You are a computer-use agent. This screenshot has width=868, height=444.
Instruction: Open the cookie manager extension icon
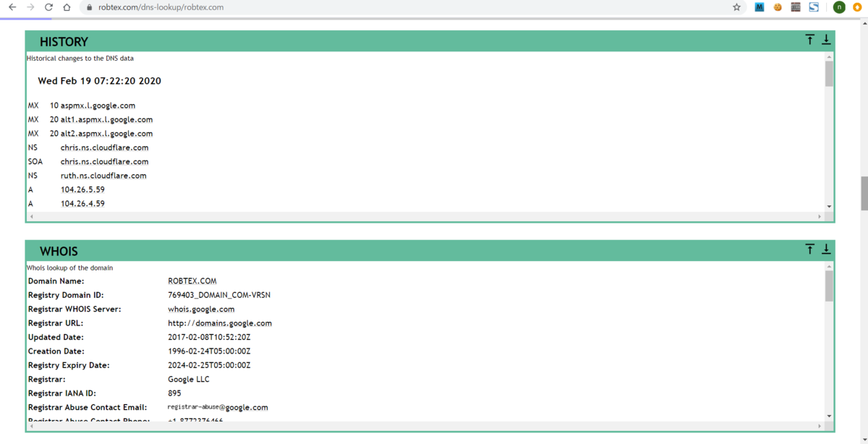point(778,7)
